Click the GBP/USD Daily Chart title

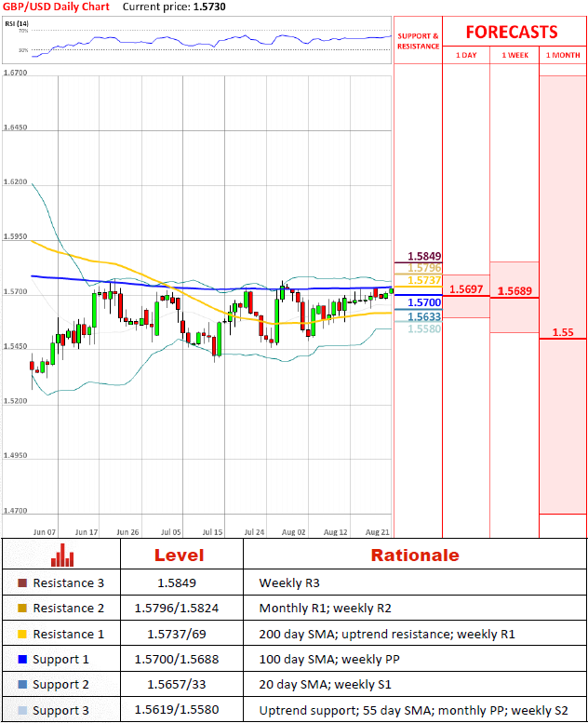[56, 7]
